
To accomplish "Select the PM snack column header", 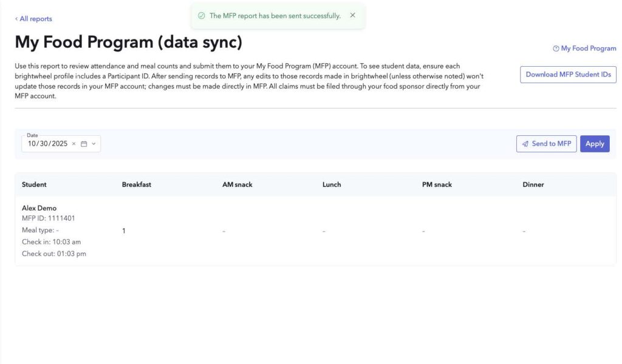I will [437, 184].
